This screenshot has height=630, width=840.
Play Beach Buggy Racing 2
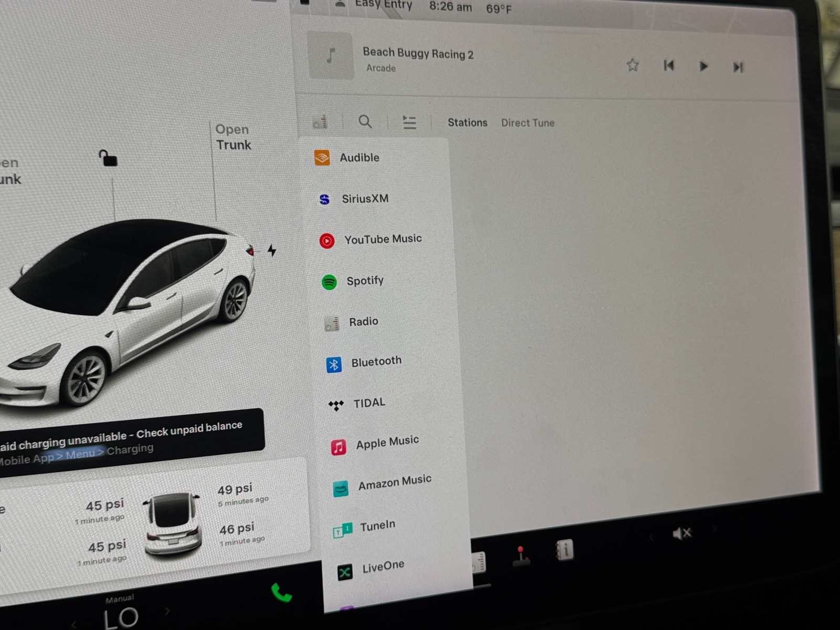pos(703,66)
